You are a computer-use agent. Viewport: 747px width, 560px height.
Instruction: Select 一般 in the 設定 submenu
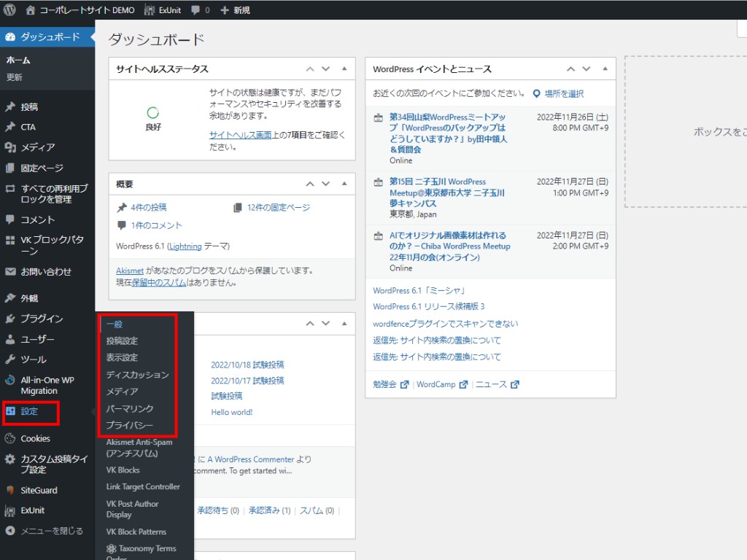(115, 324)
